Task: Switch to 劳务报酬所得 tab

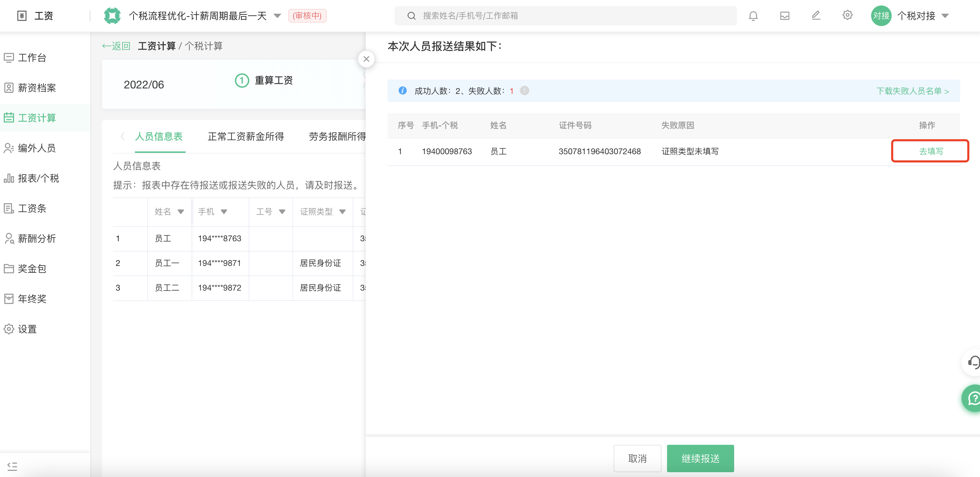Action: [x=337, y=136]
